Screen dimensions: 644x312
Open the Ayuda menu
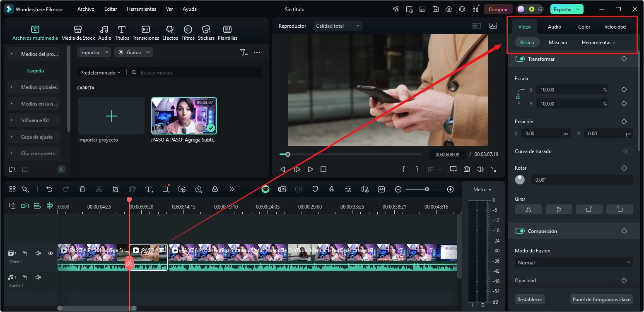point(190,9)
